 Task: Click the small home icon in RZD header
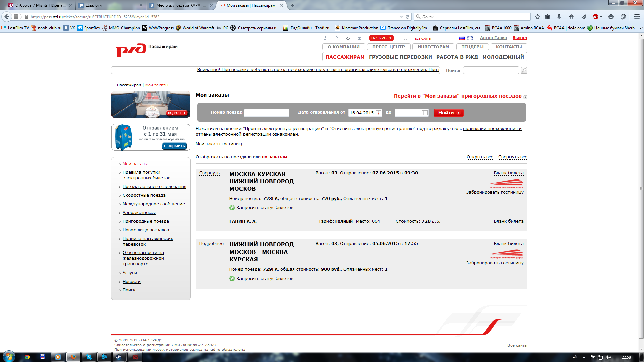pos(348,38)
